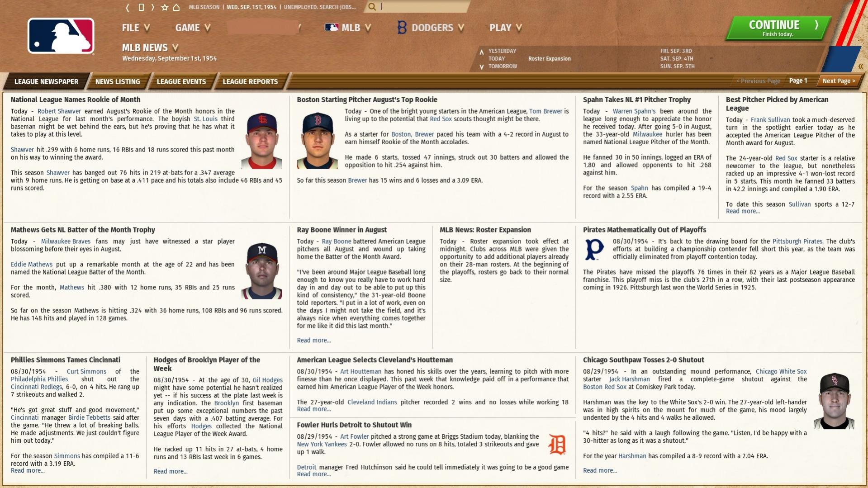Collapse the schedule panel with double-chevron
The height and width of the screenshot is (488, 868).
(x=860, y=66)
